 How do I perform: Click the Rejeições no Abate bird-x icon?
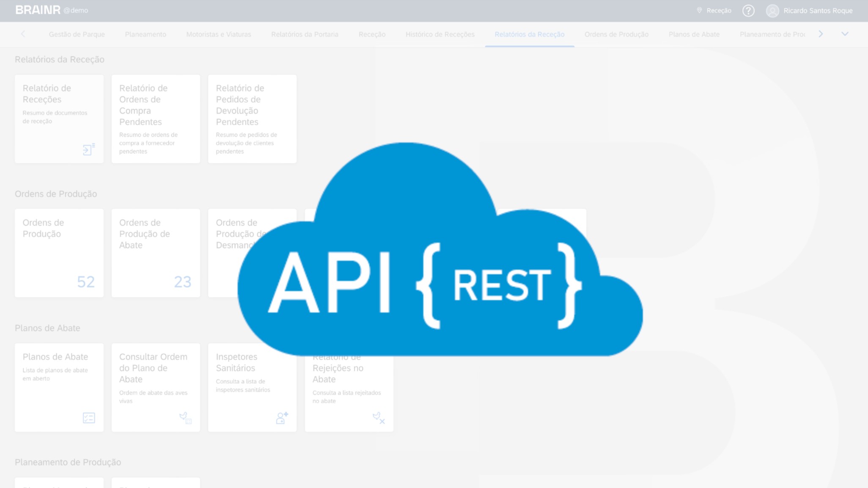point(379,418)
